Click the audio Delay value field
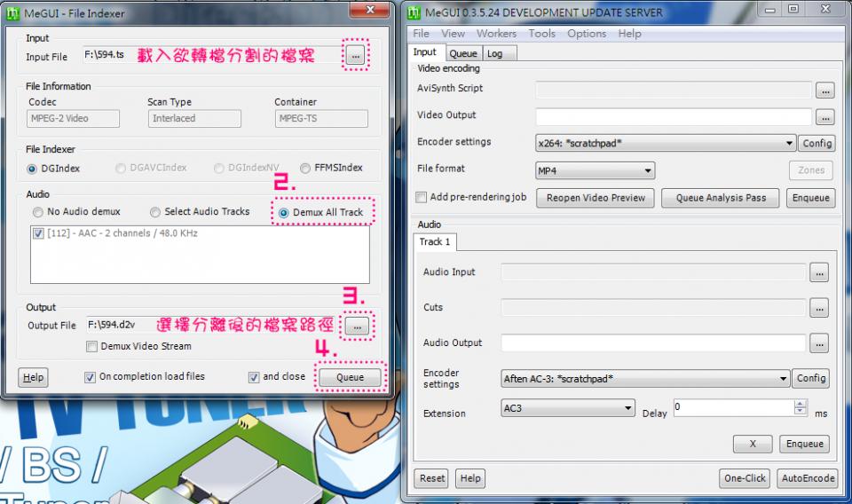Image resolution: width=852 pixels, height=504 pixels. [x=734, y=407]
